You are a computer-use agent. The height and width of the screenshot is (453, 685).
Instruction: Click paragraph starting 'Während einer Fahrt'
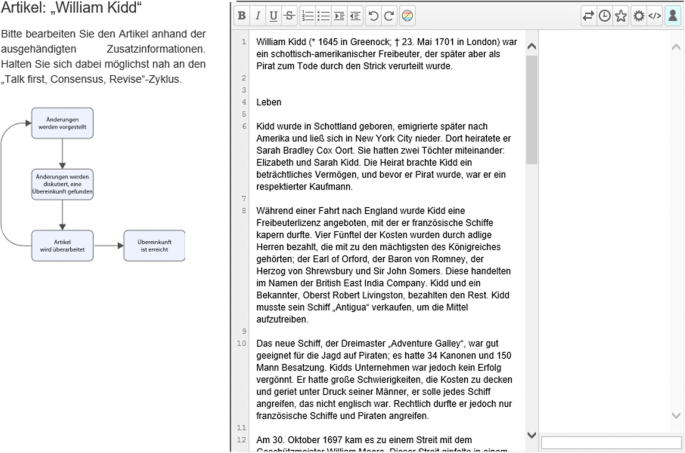click(383, 265)
